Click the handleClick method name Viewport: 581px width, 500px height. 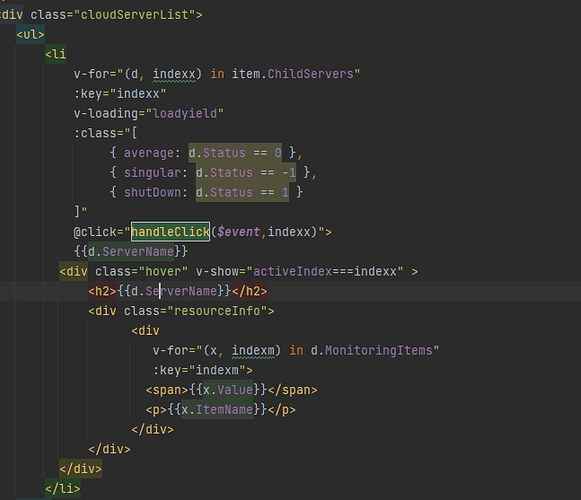170,232
